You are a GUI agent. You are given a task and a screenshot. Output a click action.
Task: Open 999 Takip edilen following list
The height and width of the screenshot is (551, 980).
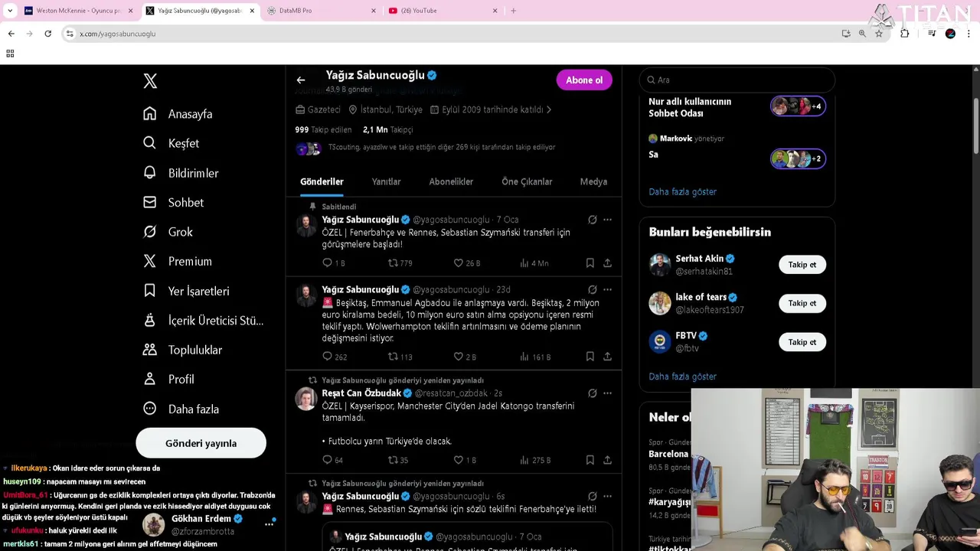pyautogui.click(x=323, y=130)
